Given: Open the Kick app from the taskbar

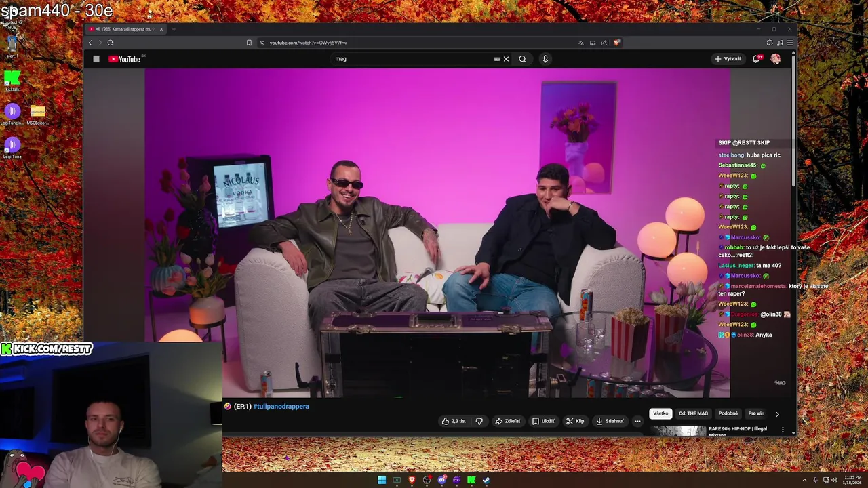Looking at the screenshot, I should coord(471,480).
